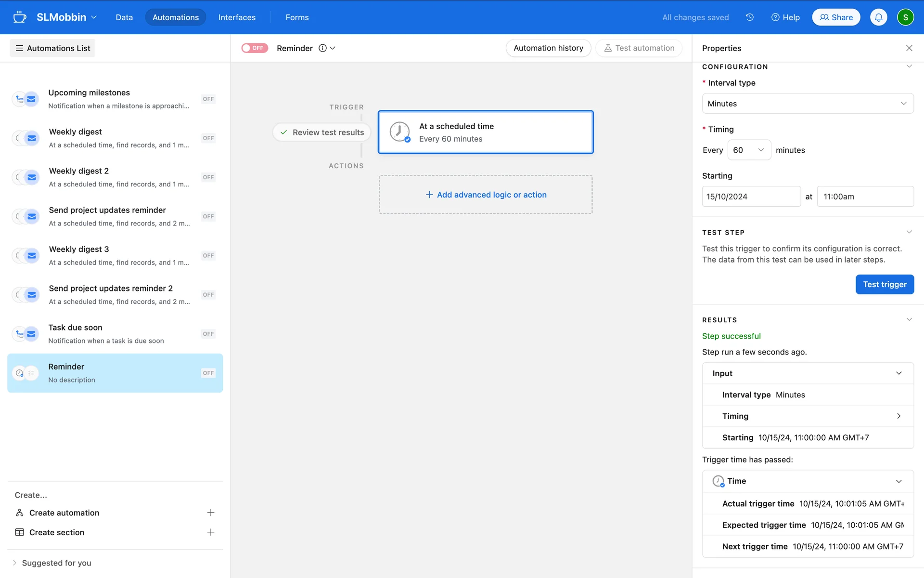Screen dimensions: 924x578
Task: Toggle the Weekly digest OFF switch
Action: tap(208, 138)
